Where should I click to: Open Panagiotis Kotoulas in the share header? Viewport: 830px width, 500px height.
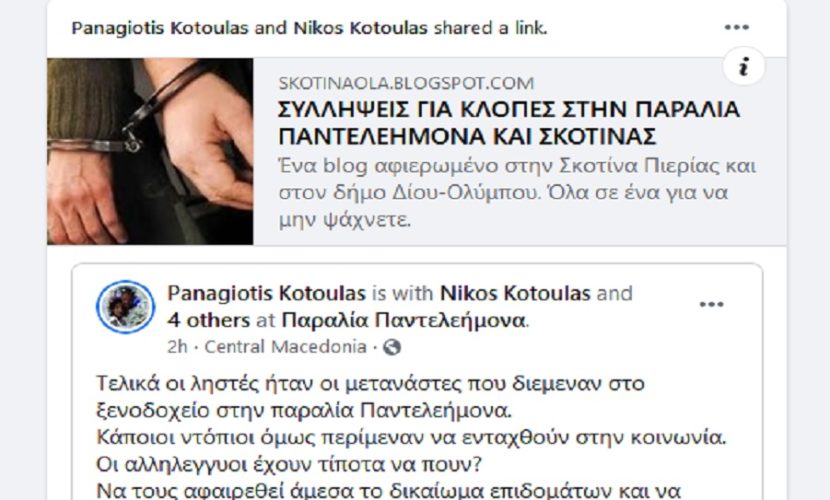(159, 28)
